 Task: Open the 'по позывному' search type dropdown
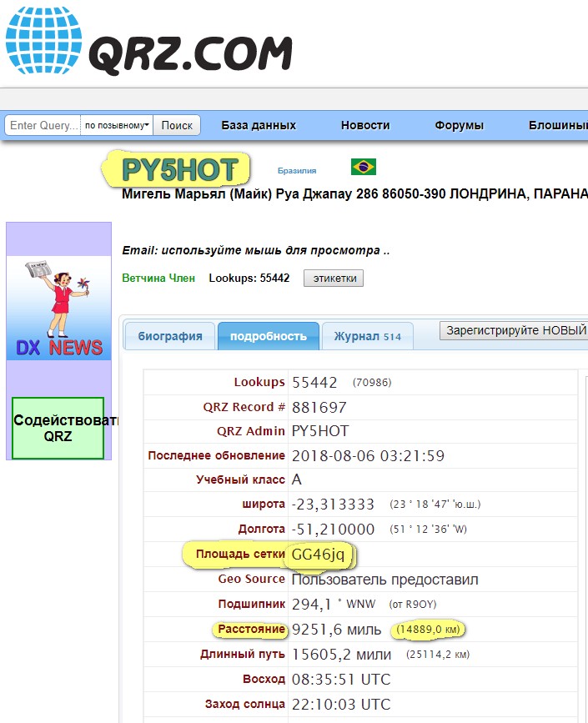click(117, 125)
